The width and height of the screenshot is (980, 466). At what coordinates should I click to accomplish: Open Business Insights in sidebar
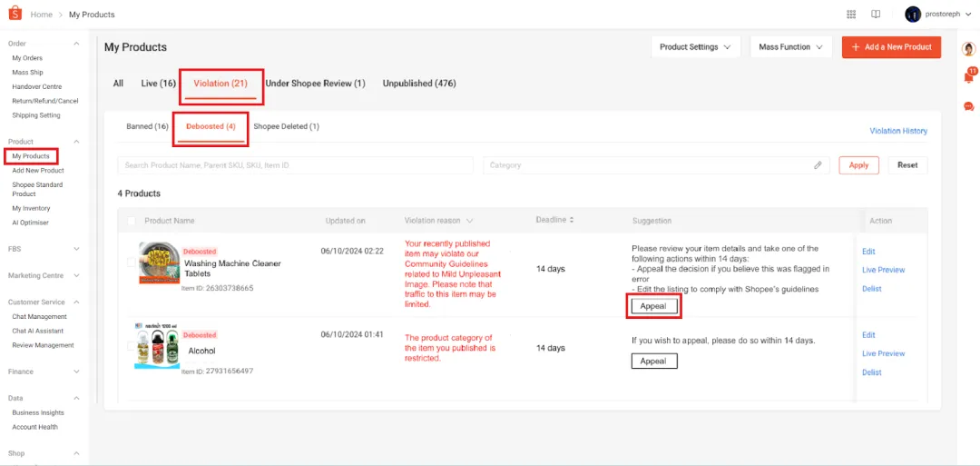(38, 412)
